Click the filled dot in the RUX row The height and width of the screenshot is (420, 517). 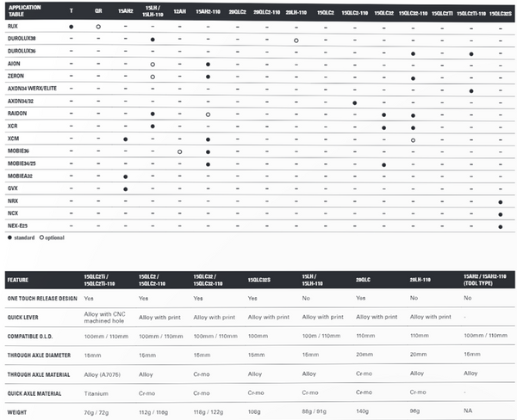pyautogui.click(x=71, y=28)
